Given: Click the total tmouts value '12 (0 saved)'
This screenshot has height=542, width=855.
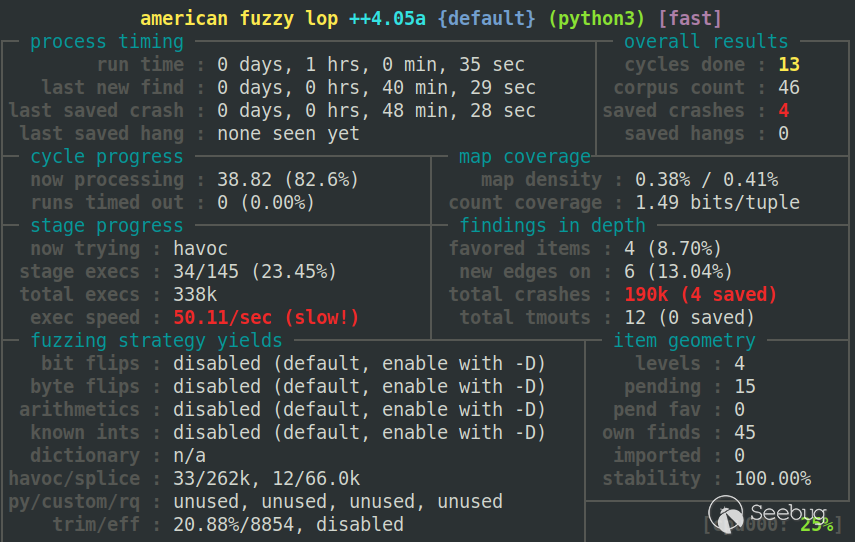Looking at the screenshot, I should point(689,317).
